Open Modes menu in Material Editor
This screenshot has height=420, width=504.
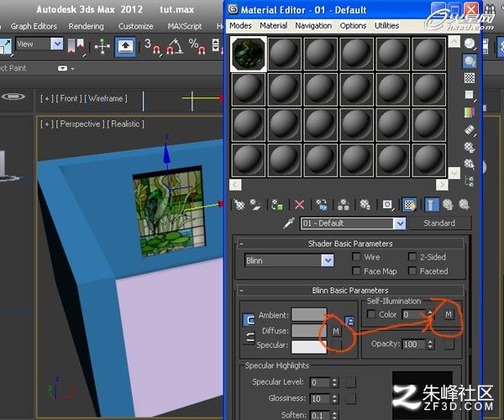tap(240, 25)
